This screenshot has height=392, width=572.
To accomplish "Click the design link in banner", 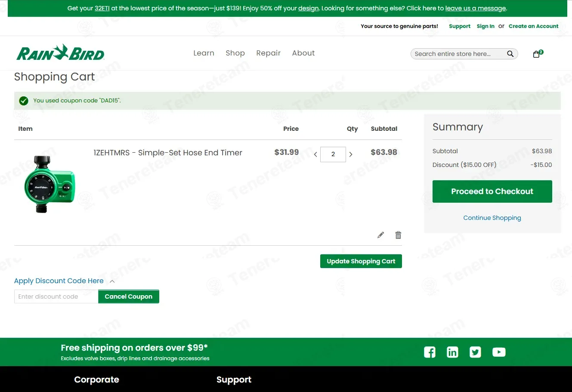I will point(308,8).
